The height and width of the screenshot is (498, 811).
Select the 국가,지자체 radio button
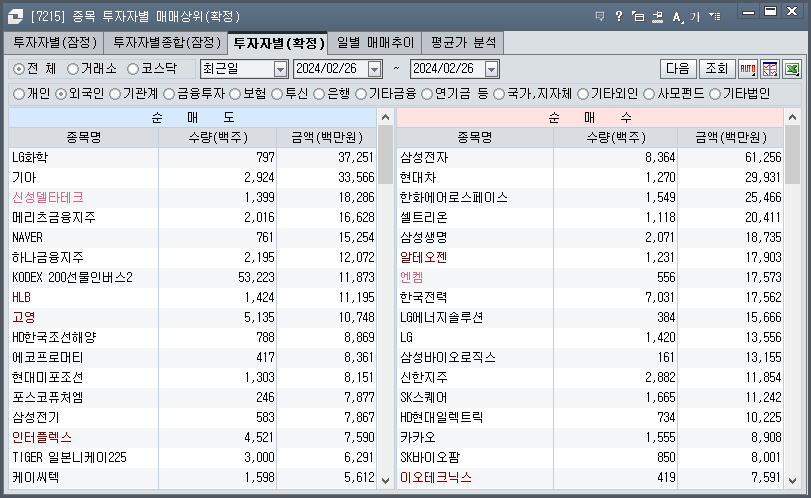pyautogui.click(x=499, y=94)
